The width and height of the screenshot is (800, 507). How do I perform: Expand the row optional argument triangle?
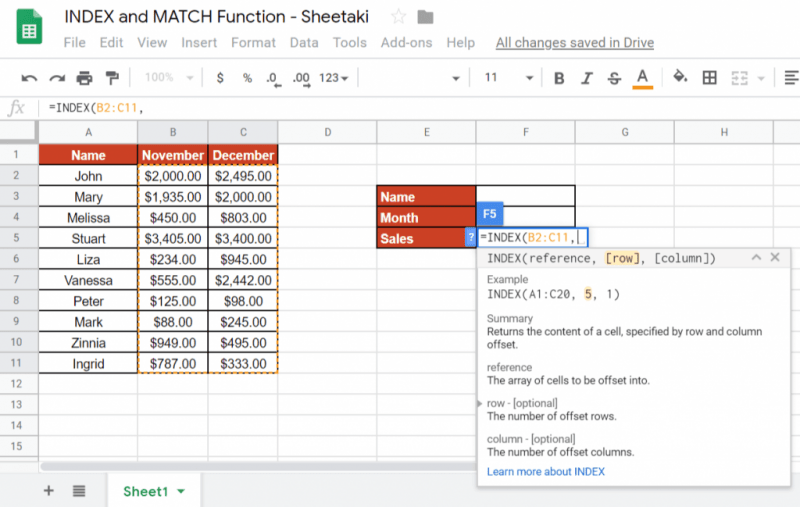[x=480, y=403]
